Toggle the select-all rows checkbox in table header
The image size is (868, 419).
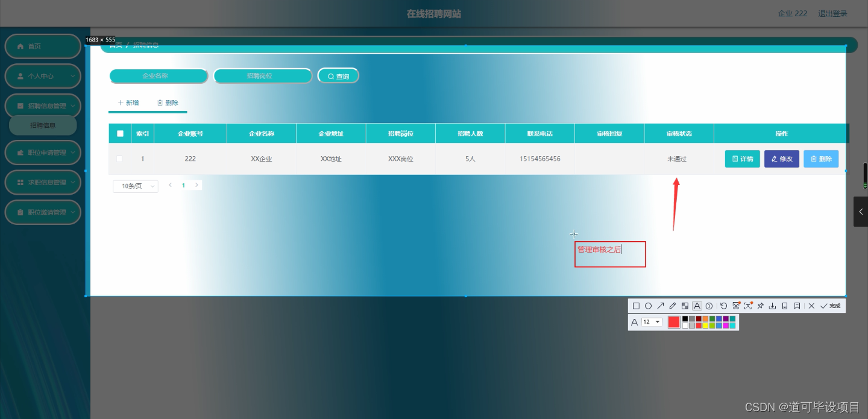pyautogui.click(x=120, y=133)
